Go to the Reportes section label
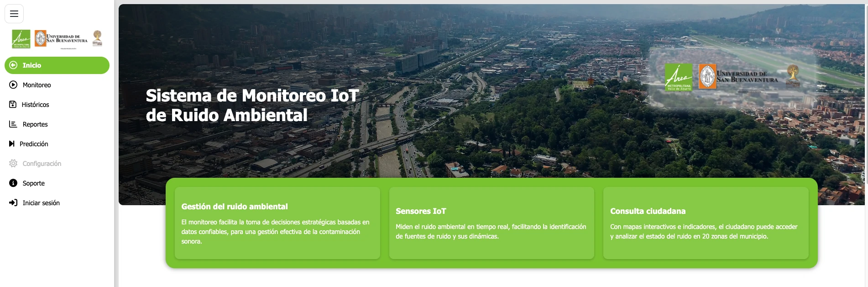 coord(35,124)
